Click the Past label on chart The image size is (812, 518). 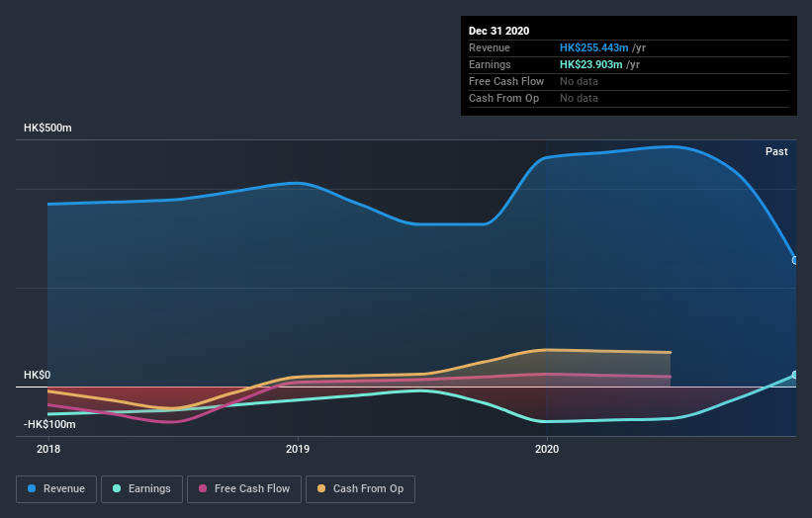click(776, 151)
